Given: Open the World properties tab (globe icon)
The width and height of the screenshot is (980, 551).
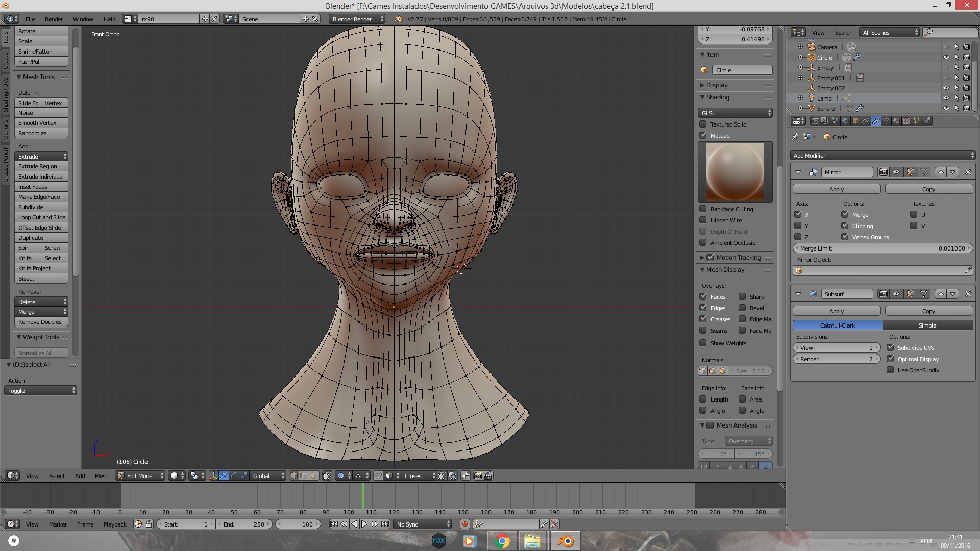Looking at the screenshot, I should tap(845, 121).
